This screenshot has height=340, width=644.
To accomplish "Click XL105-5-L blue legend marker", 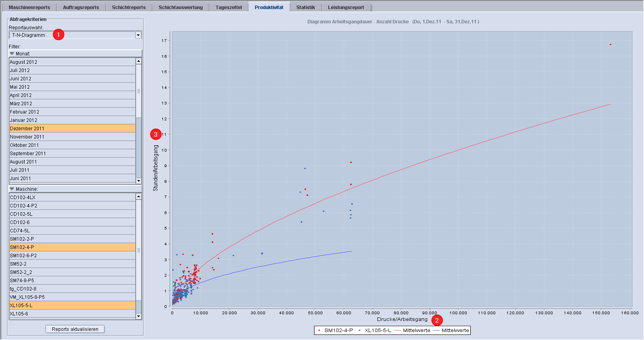I will click(359, 331).
